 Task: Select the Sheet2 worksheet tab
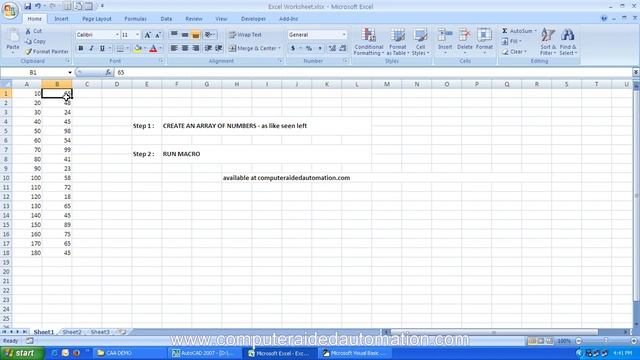point(72,332)
